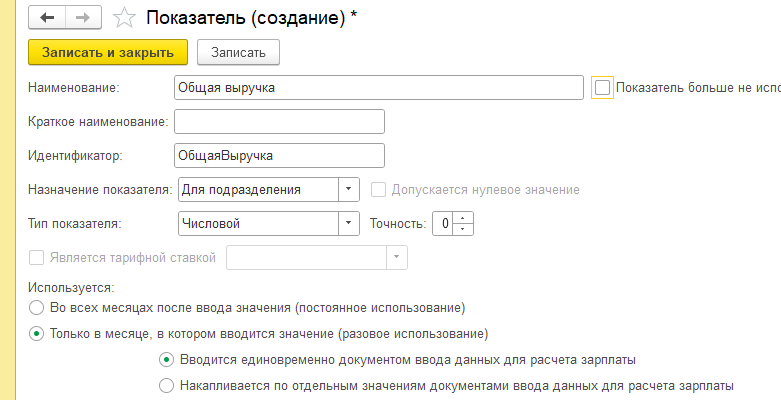Go forward using the right arrow
Screen dimensions: 781x400
(83, 18)
